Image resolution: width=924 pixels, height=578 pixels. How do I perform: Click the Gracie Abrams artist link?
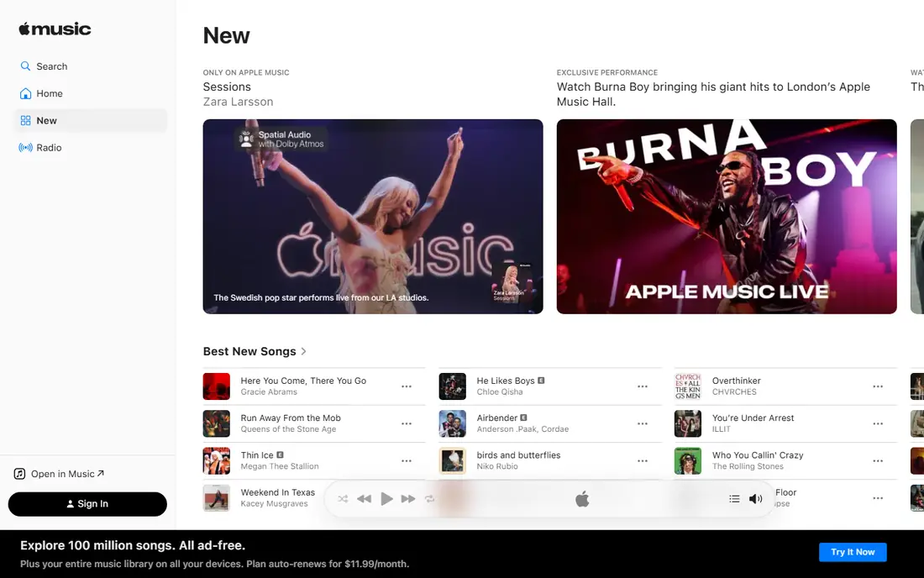pos(269,391)
